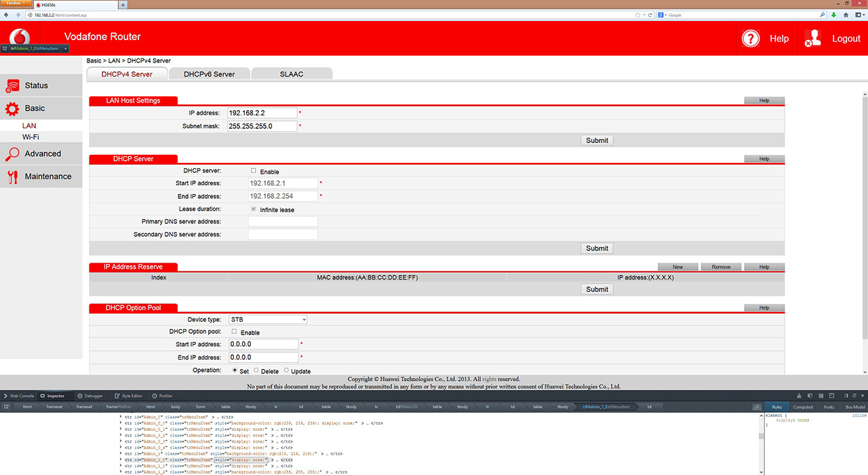The image size is (868, 475).
Task: Open the devtools 3D view cube icon
Action: (810, 396)
